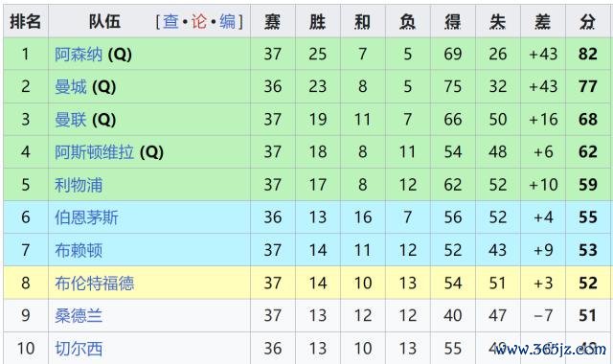Image resolution: width=613 pixels, height=364 pixels.
Task: Open the 曼城 team link
Action: point(70,86)
